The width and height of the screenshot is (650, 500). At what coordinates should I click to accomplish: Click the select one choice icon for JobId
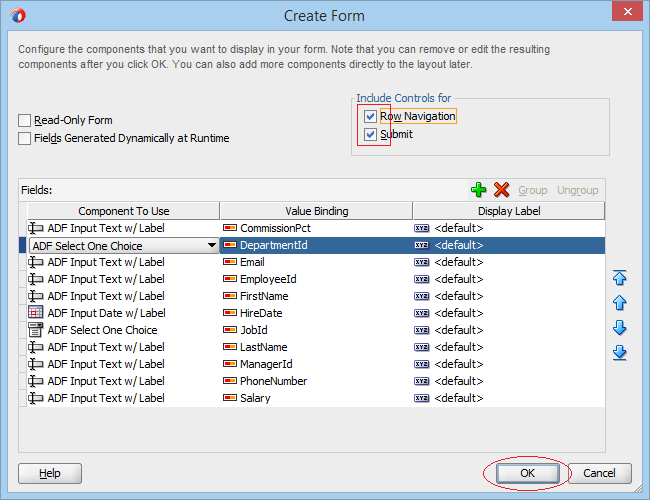(x=36, y=330)
